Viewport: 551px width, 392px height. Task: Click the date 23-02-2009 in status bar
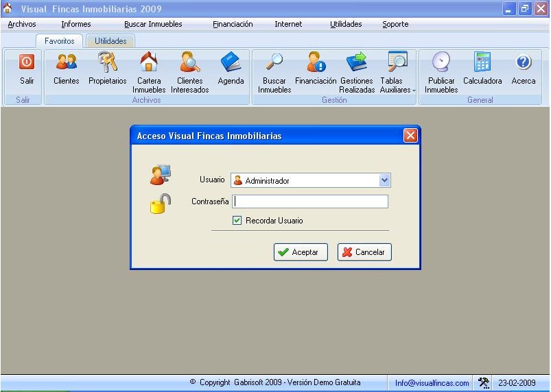point(517,383)
